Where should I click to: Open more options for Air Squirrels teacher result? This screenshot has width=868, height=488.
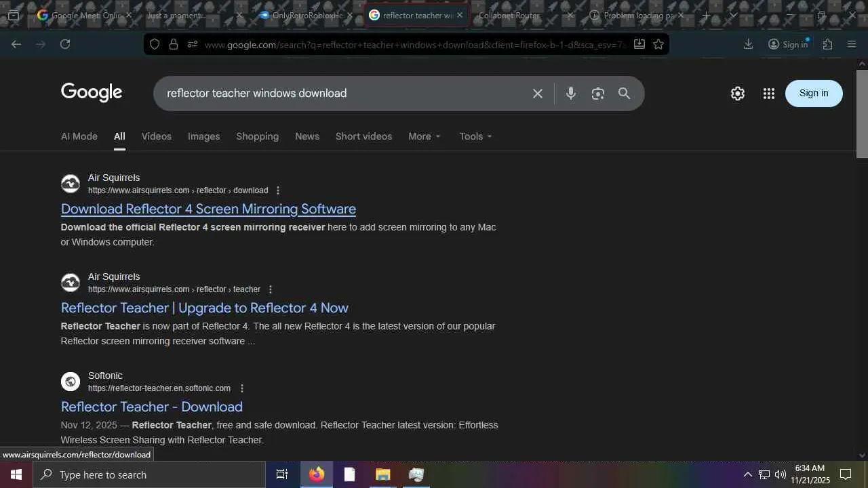pyautogui.click(x=270, y=289)
